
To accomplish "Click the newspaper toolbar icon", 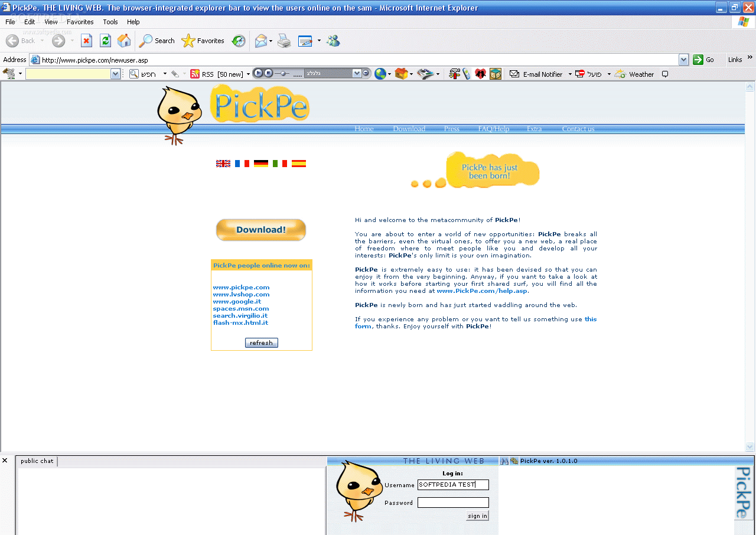I will click(425, 74).
